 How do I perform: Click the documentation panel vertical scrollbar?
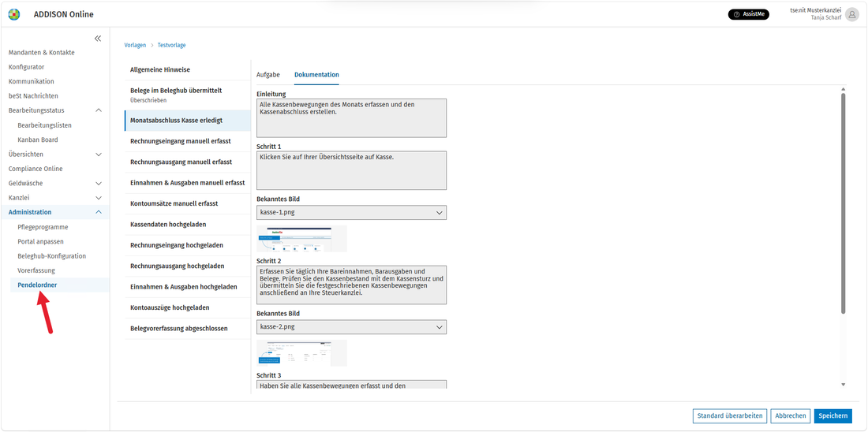point(843,203)
